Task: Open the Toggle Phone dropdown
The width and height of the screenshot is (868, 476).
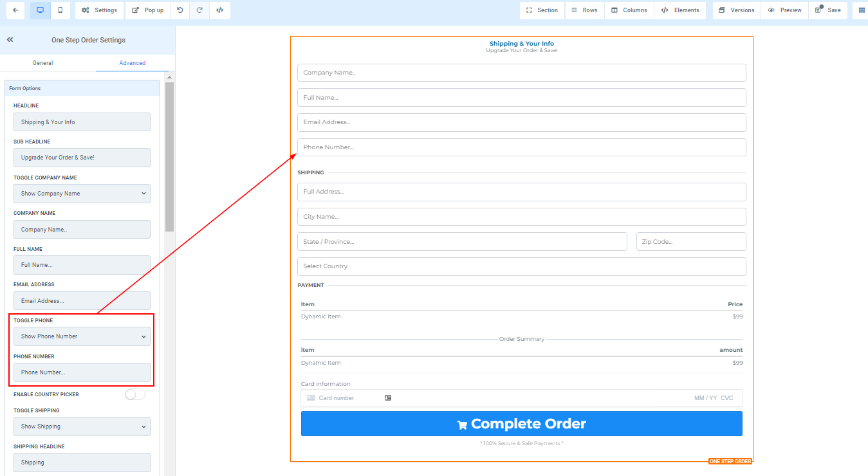Action: (x=82, y=336)
